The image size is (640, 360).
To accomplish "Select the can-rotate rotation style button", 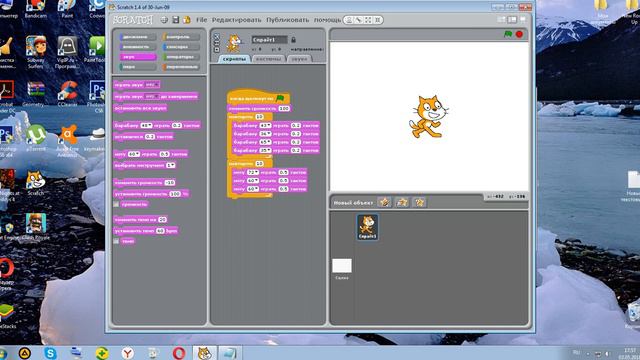I will (x=217, y=36).
